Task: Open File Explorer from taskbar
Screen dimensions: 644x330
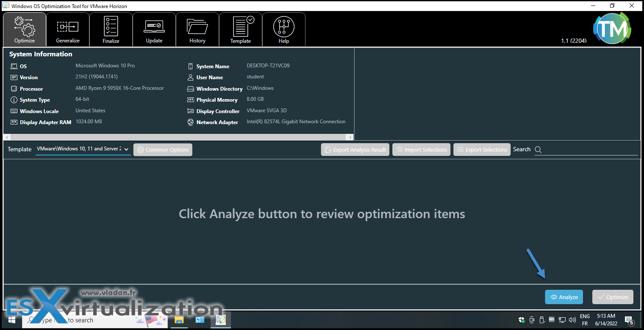Action: pyautogui.click(x=179, y=320)
